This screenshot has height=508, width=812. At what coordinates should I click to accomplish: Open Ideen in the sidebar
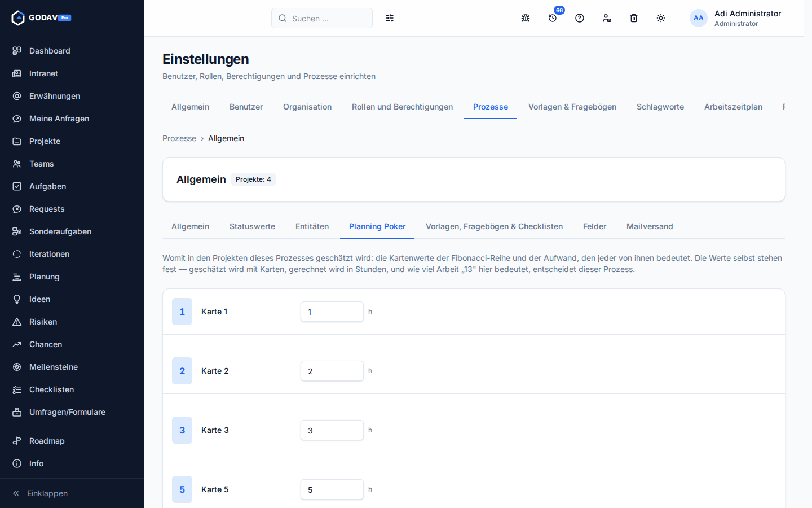(x=72, y=299)
